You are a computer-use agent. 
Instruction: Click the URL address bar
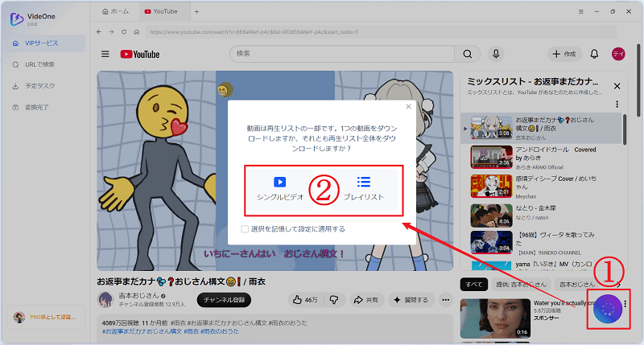click(x=381, y=32)
